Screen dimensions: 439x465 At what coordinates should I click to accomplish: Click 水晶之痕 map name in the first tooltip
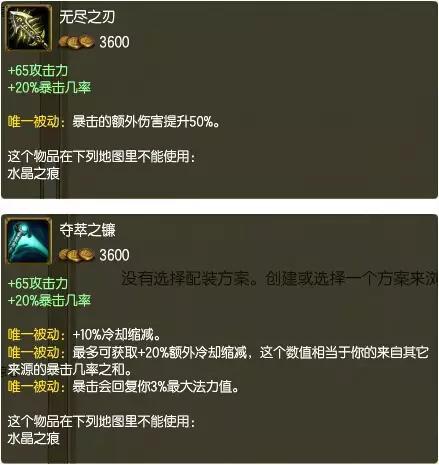[33, 174]
